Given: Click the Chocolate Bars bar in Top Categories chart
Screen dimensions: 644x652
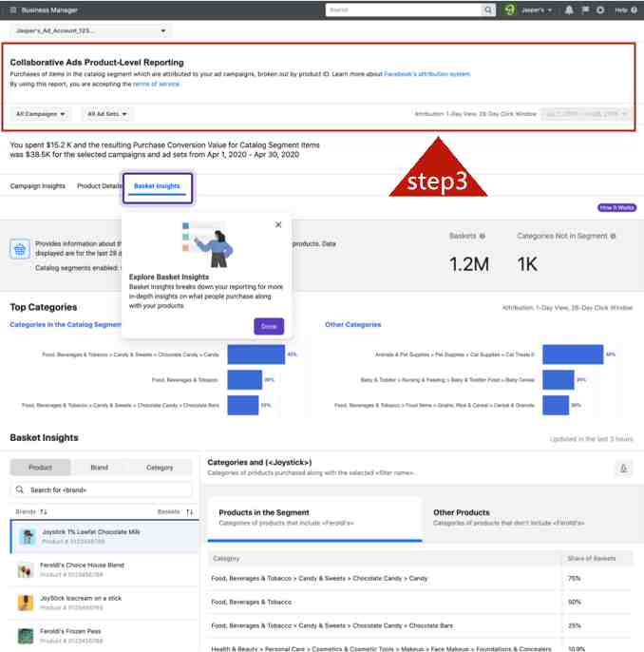Looking at the screenshot, I should [x=243, y=405].
